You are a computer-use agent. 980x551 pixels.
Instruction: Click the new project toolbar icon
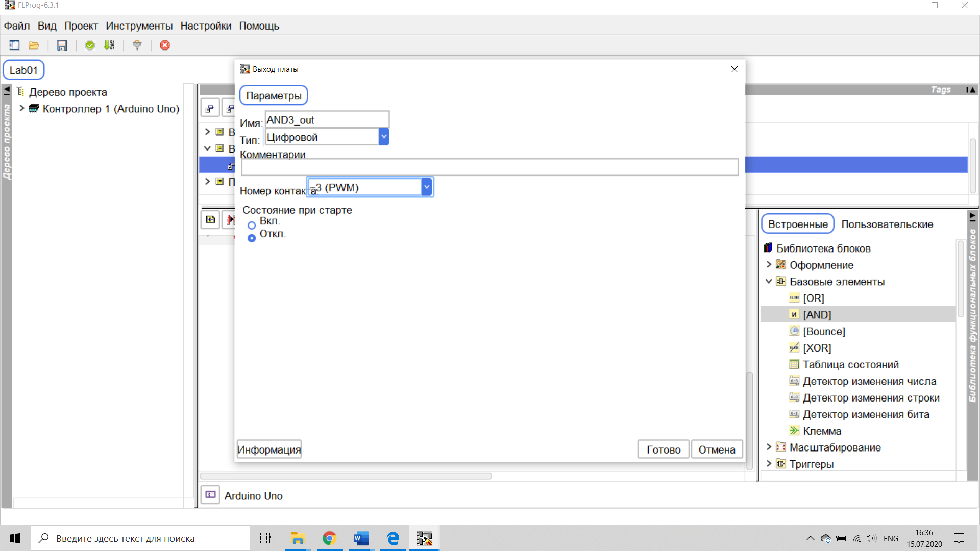point(14,45)
